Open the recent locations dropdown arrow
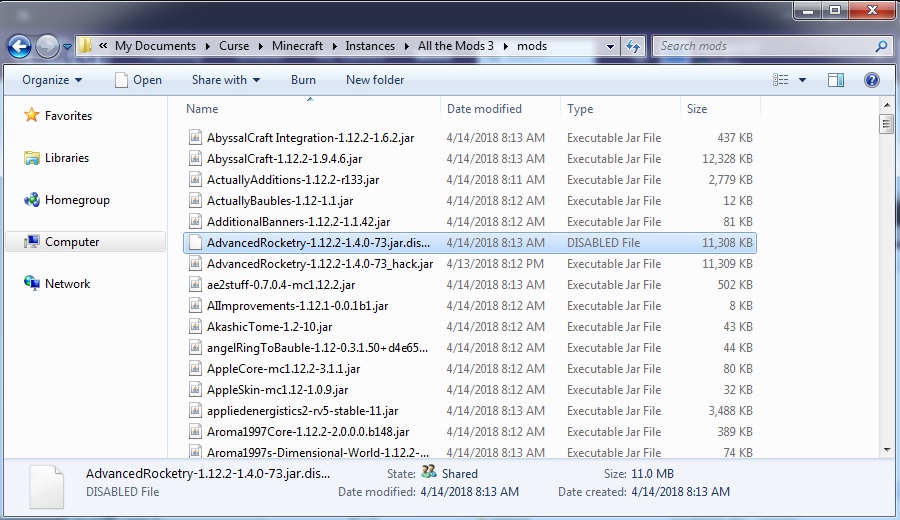 [67, 47]
